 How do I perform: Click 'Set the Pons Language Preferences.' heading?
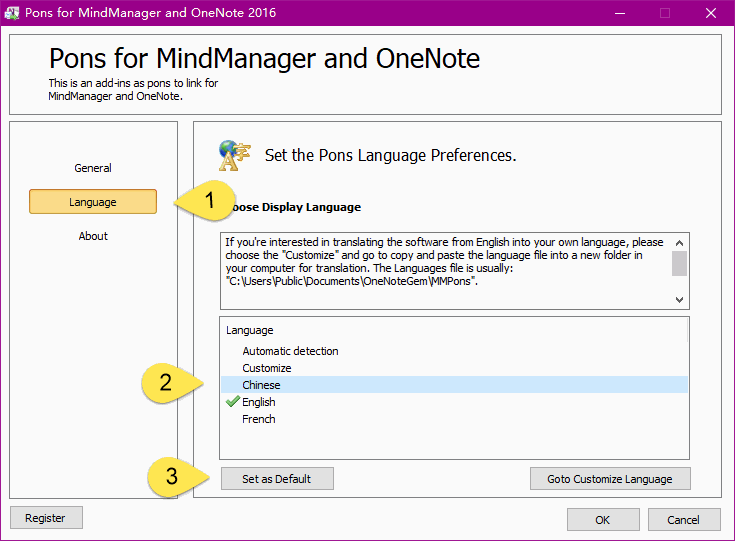(390, 155)
